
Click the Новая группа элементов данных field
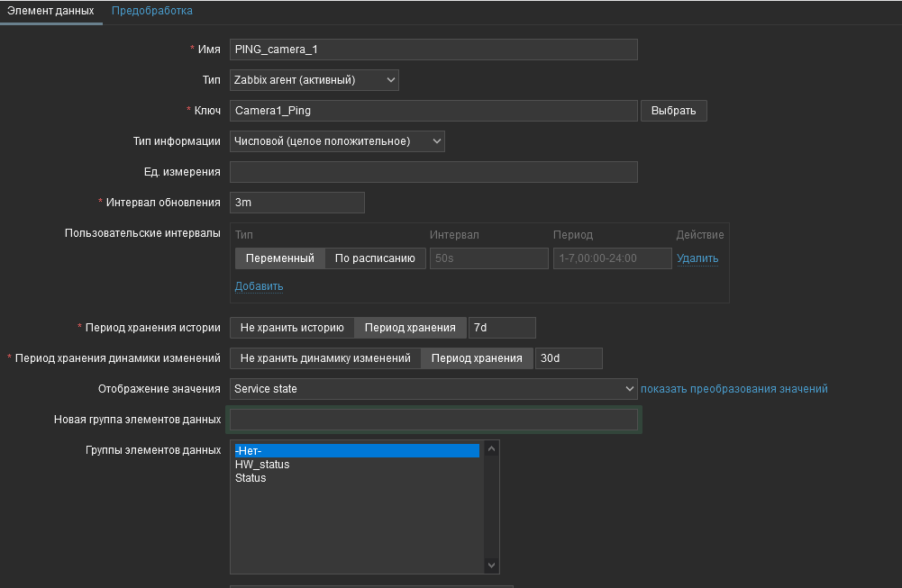click(x=433, y=420)
